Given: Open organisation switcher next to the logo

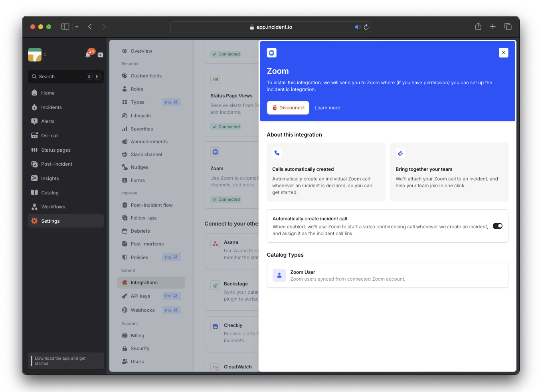Looking at the screenshot, I should (45, 54).
